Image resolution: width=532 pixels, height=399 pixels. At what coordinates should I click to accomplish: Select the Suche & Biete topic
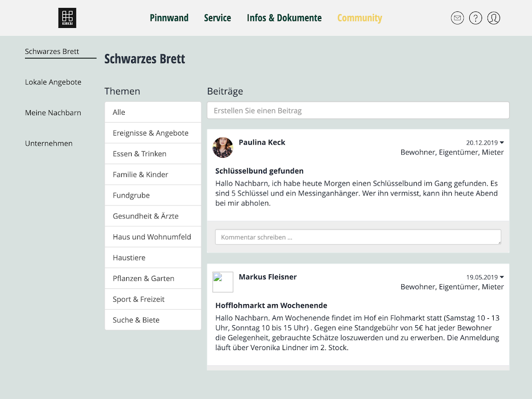point(153,320)
